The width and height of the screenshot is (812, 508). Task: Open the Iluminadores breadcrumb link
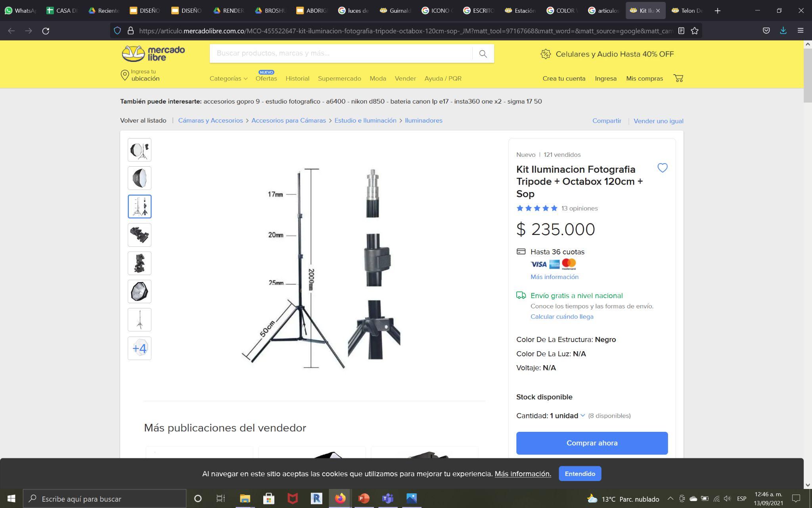pyautogui.click(x=423, y=121)
